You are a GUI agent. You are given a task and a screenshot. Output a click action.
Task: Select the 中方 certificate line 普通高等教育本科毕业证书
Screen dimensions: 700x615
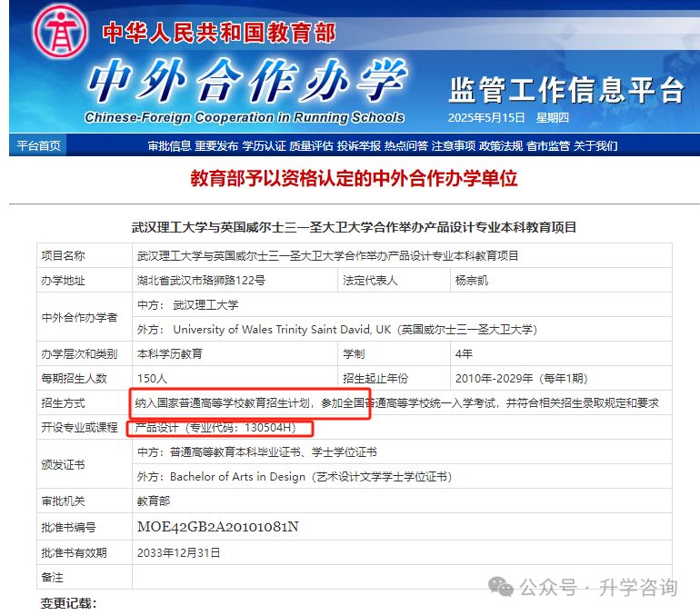point(257,452)
